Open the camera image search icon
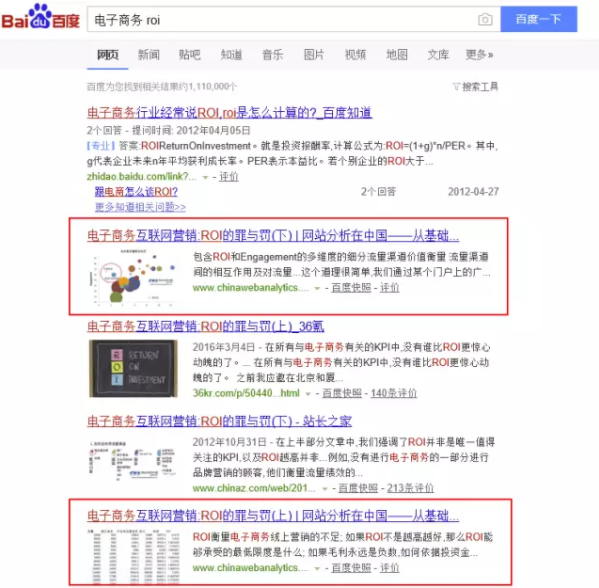Screen dimensions: 599x588 485,19
